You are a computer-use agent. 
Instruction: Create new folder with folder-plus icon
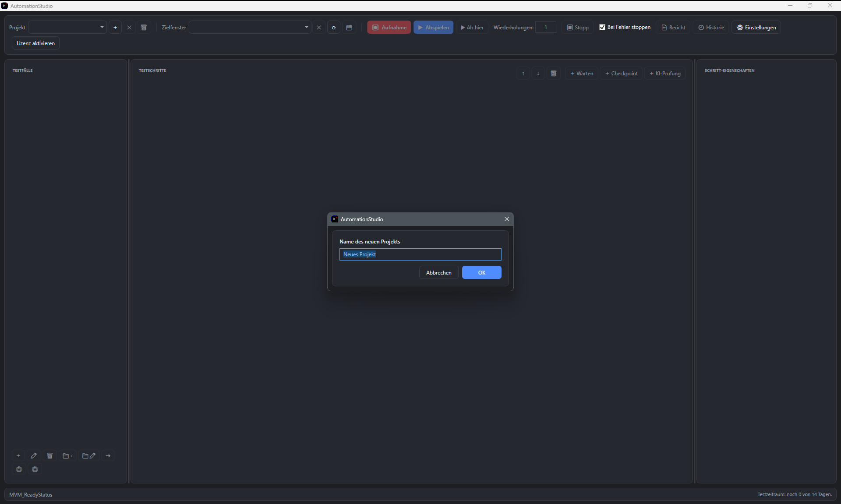(68, 456)
